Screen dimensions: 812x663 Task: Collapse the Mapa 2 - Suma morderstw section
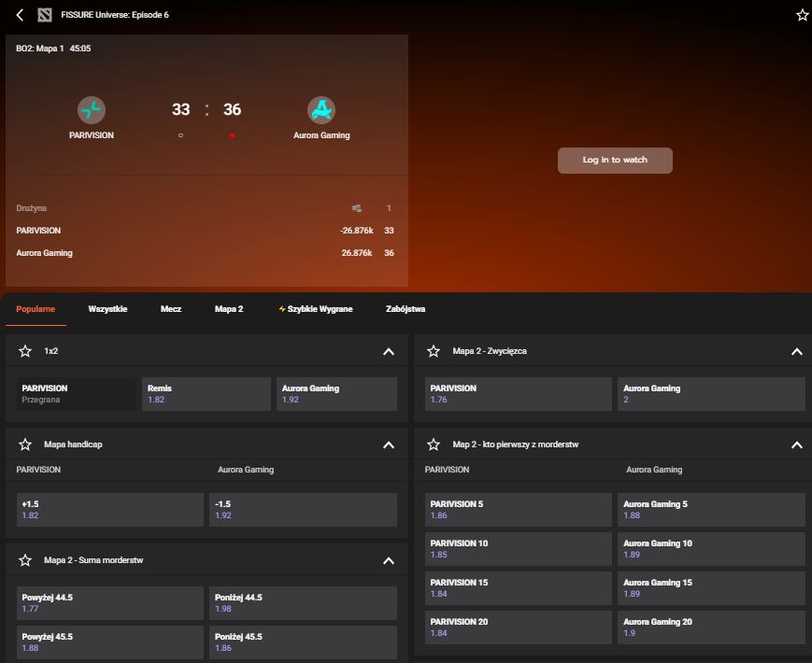pos(389,561)
